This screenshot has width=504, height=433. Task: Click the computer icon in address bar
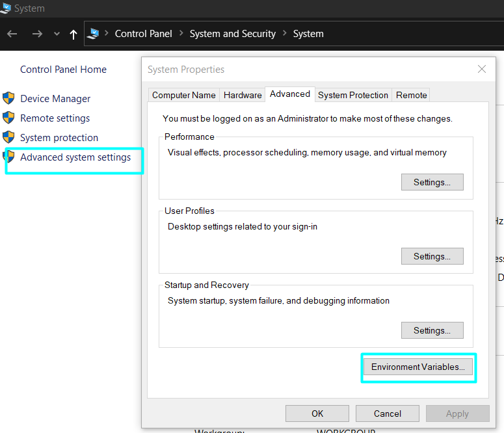click(94, 34)
